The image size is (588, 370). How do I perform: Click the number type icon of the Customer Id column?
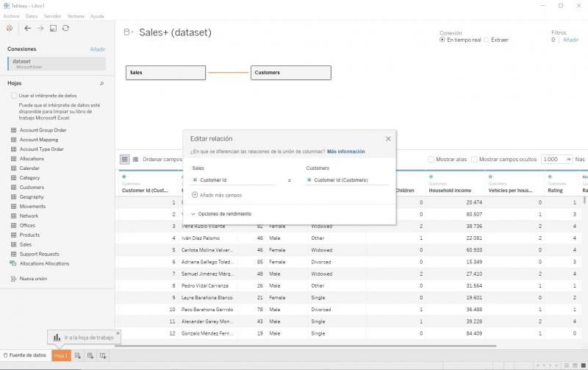point(124,177)
